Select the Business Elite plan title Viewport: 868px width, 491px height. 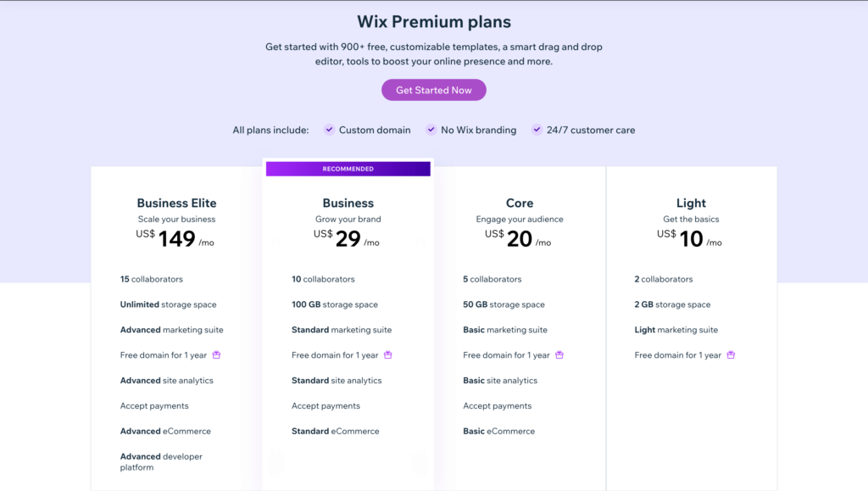click(x=176, y=204)
